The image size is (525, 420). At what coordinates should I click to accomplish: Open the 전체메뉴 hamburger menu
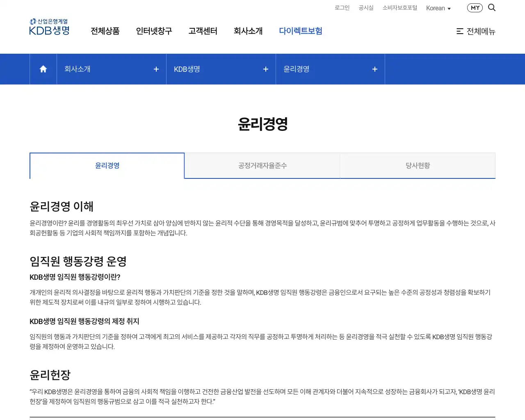476,32
